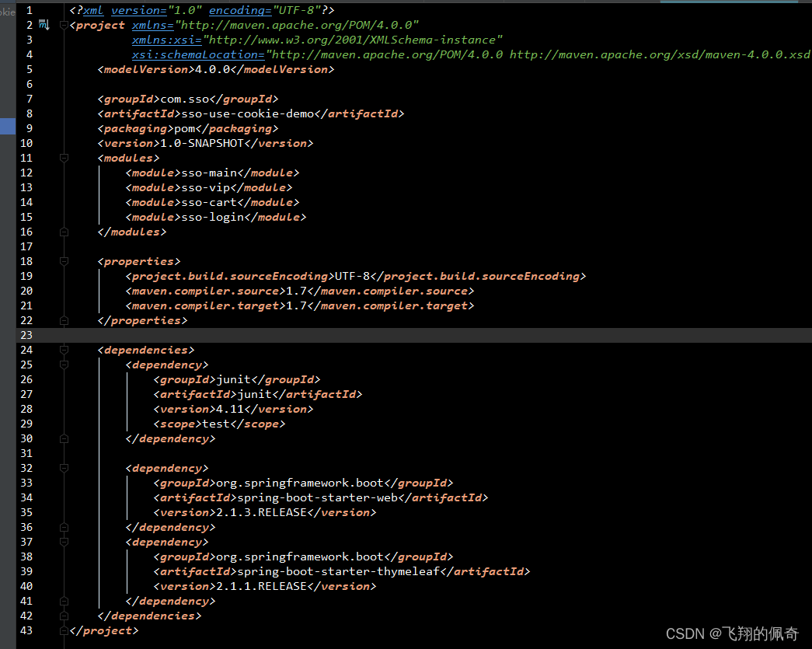Click the packaging value pom
Viewport: 812px width, 649px height.
coord(185,128)
